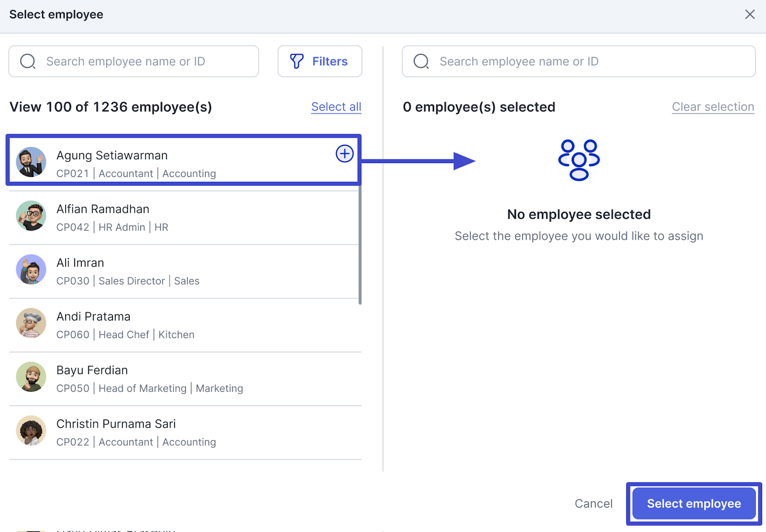Click the magnifier icon in right search box
This screenshot has height=532, width=766.
pos(421,61)
